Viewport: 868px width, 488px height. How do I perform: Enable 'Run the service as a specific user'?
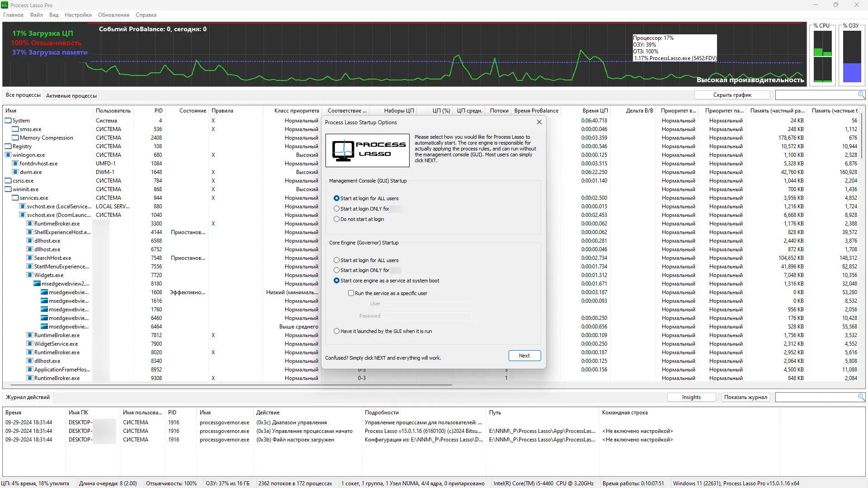[x=351, y=293]
